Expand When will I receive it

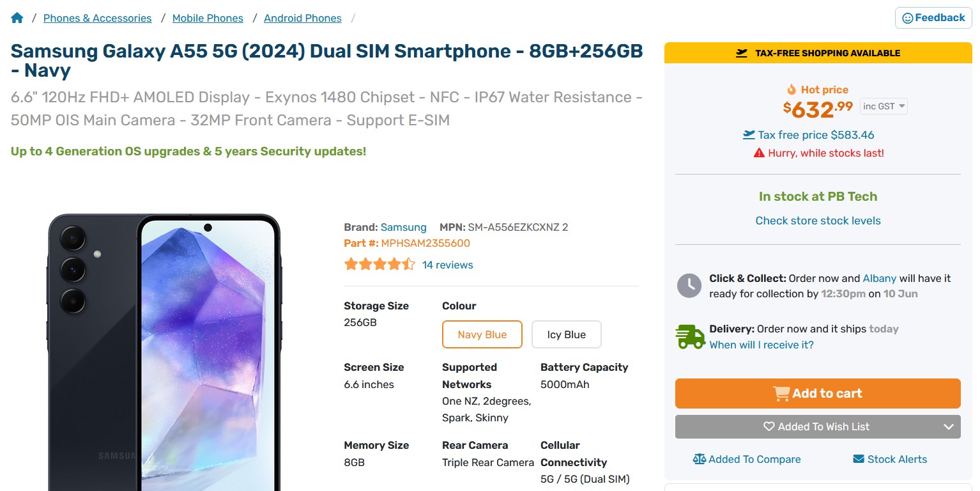click(x=762, y=345)
